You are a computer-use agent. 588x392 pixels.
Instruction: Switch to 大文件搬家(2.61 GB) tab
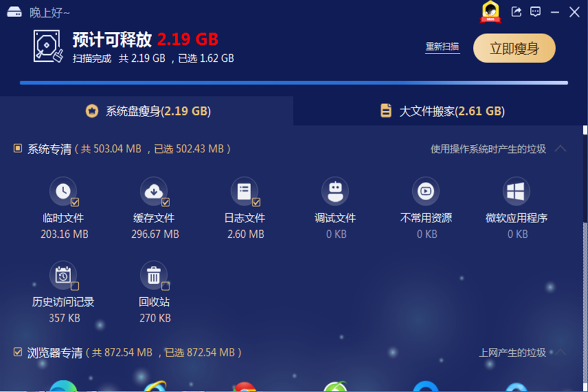[x=440, y=111]
